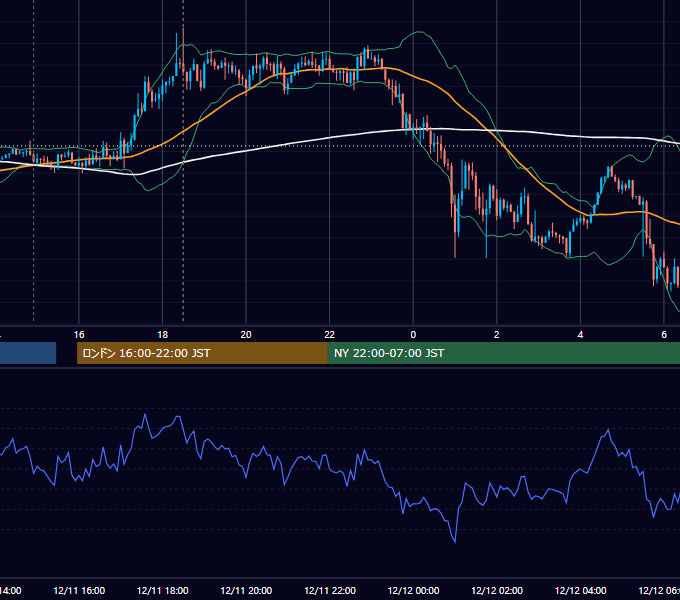The height and width of the screenshot is (600, 680).
Task: Click the 12/12 02:00 date label
Action: pyautogui.click(x=497, y=590)
